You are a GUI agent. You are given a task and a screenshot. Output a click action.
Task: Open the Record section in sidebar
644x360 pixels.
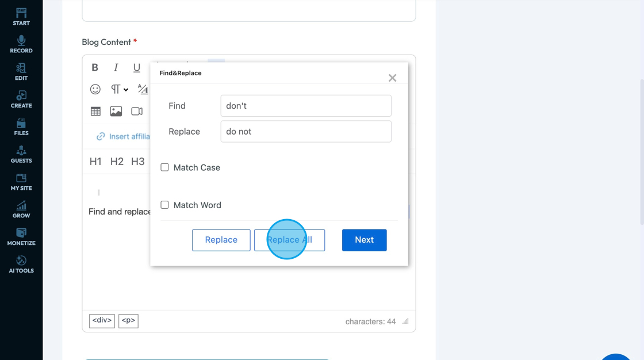21,44
